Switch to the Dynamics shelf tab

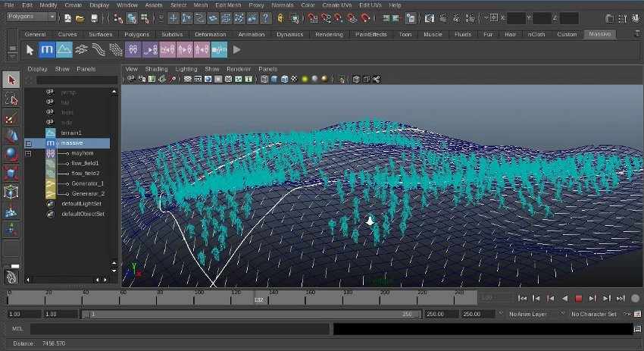tap(289, 34)
